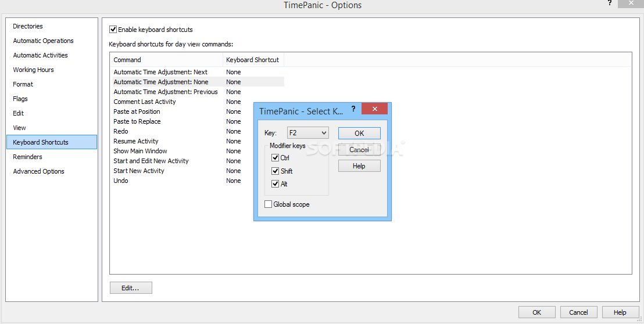Uncheck the Ctrl modifier key
The width and height of the screenshot is (644, 324).
point(275,158)
